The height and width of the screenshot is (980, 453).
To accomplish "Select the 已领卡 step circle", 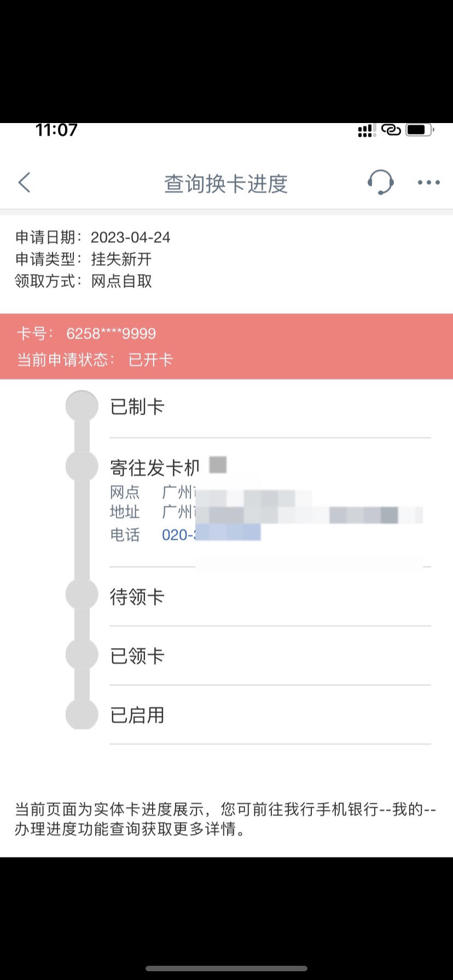I will pyautogui.click(x=82, y=654).
